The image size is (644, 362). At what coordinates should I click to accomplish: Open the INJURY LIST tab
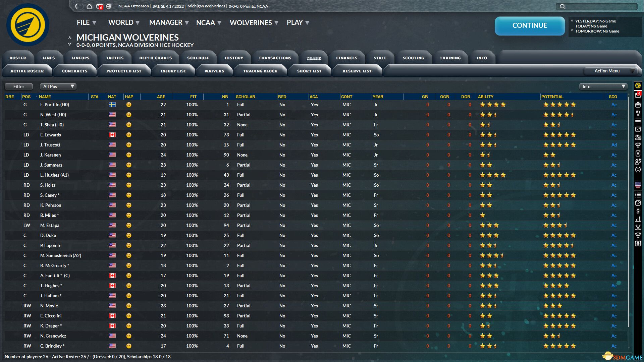173,71
